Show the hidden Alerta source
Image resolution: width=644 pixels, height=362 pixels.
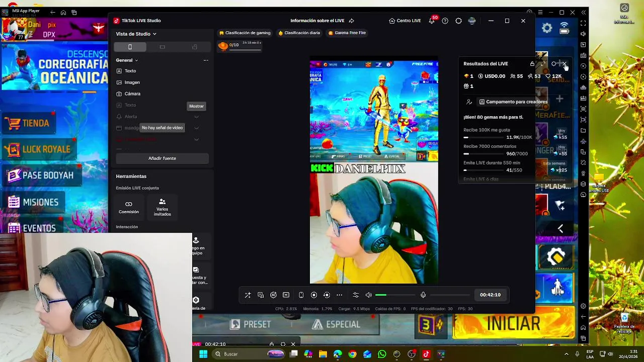point(196,117)
